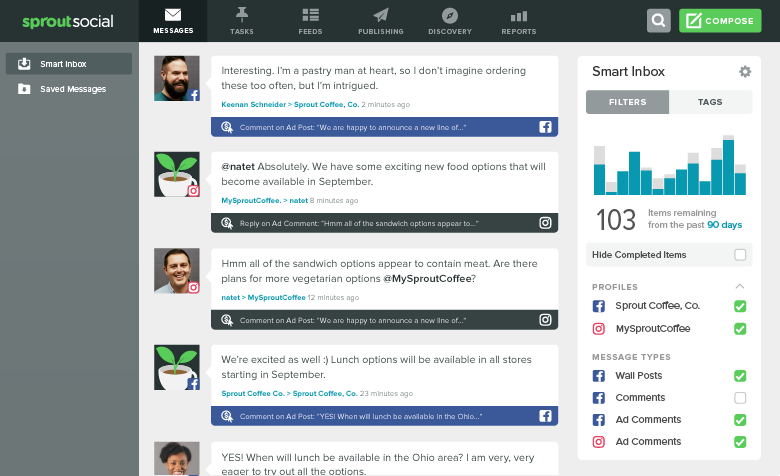Click the @natet mention in the reply
Viewport: 780px width, 476px height.
tap(238, 167)
